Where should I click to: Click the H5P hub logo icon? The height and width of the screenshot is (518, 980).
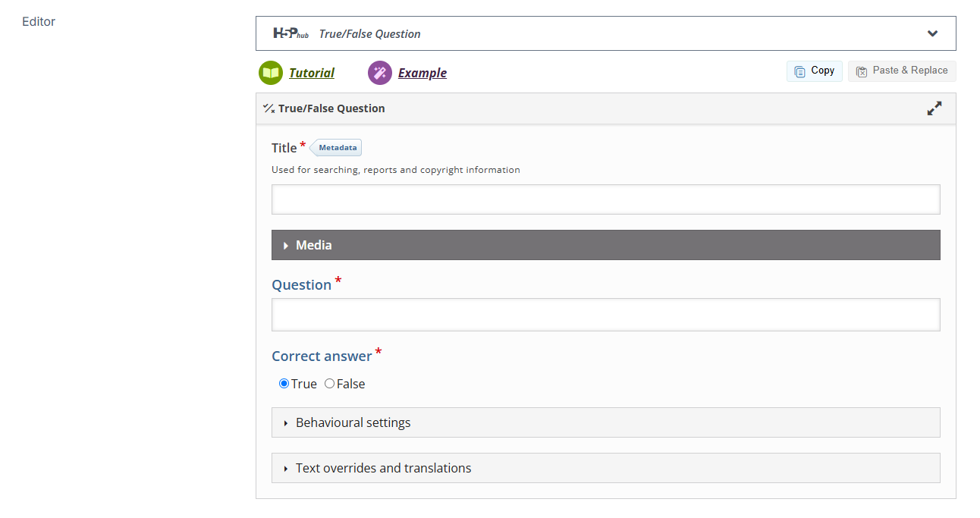click(291, 33)
